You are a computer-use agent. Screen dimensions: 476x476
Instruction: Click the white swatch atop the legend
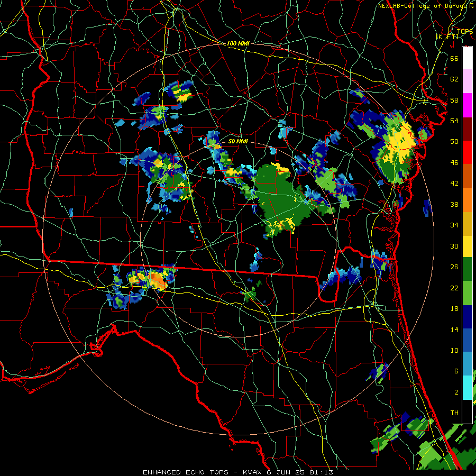click(x=467, y=58)
